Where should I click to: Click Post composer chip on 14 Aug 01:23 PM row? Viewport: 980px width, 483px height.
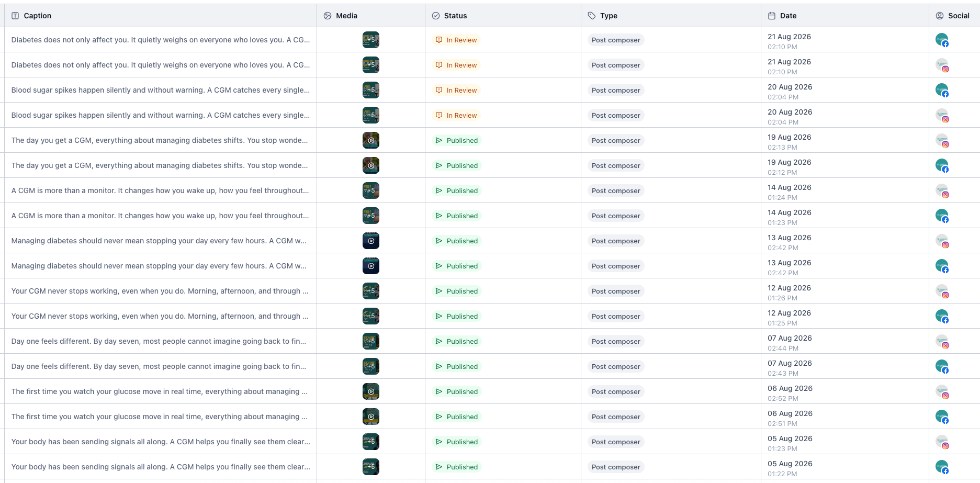tap(616, 216)
